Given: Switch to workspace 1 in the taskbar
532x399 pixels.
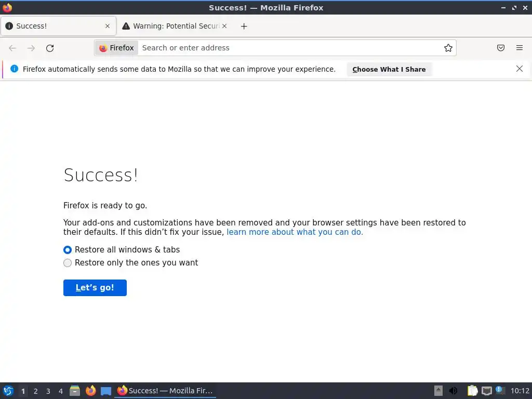Looking at the screenshot, I should coord(23,391).
